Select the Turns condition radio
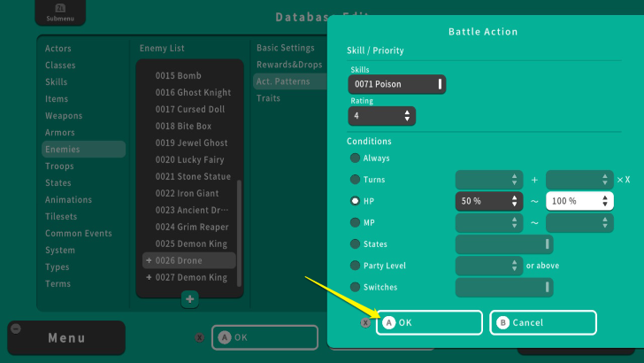644x363 pixels. click(x=355, y=180)
